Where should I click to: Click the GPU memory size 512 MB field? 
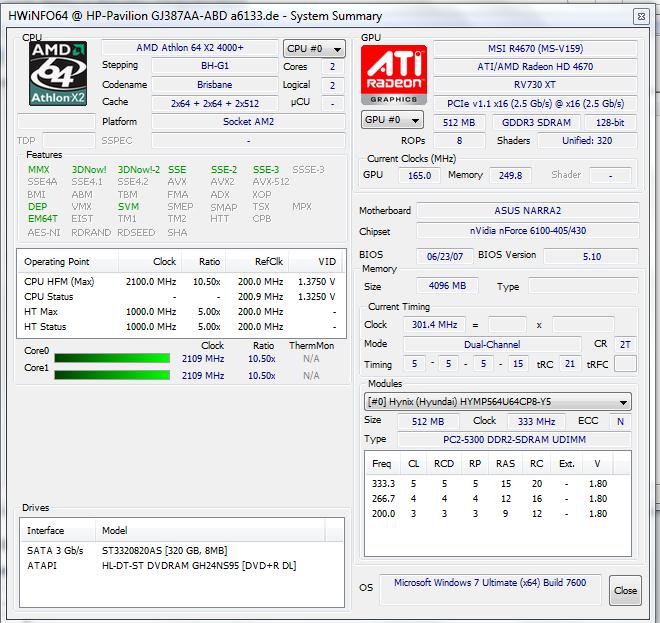coord(459,122)
